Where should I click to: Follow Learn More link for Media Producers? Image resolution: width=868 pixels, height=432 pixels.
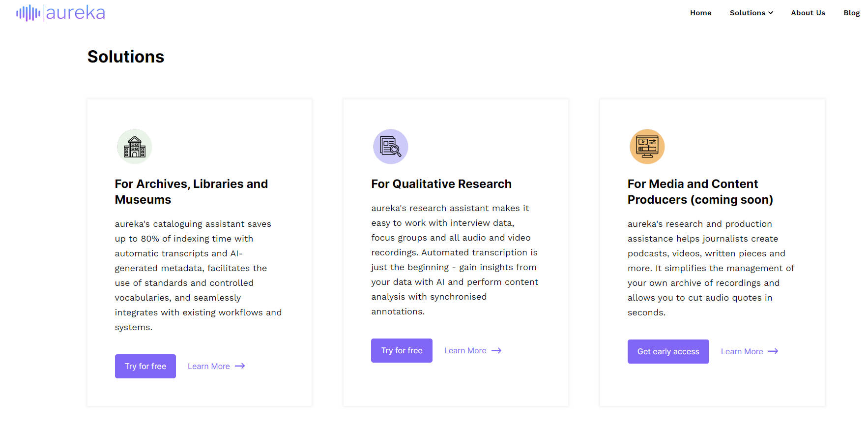click(742, 351)
